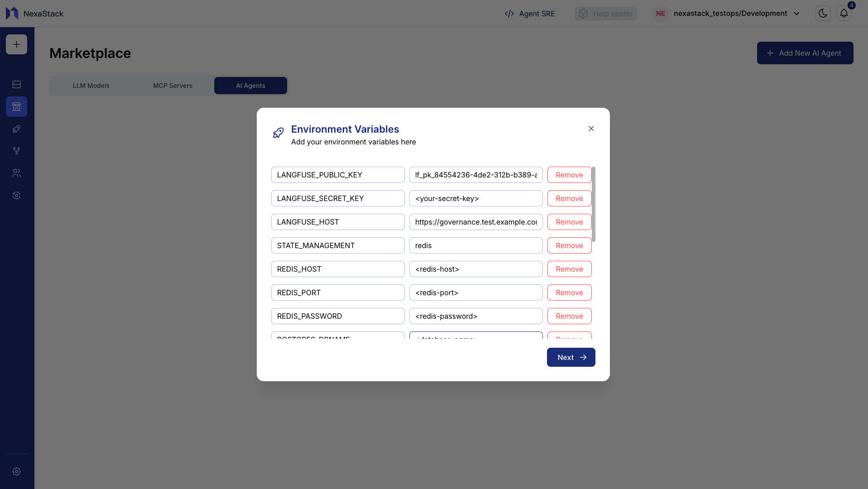
Task: Open the pipelines branch icon
Action: tap(16, 151)
